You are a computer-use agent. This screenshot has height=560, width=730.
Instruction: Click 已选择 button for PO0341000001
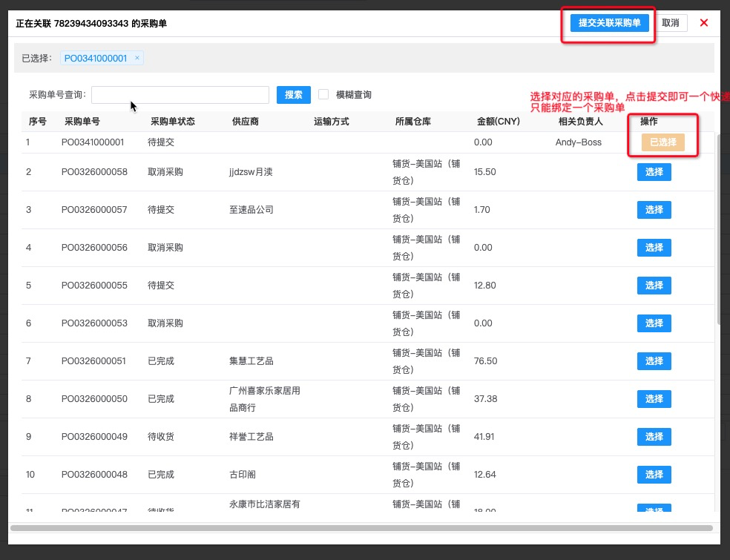click(663, 142)
